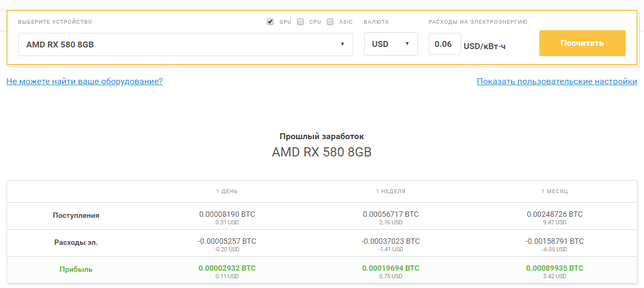Uncheck the GPU checkbox

pyautogui.click(x=270, y=22)
